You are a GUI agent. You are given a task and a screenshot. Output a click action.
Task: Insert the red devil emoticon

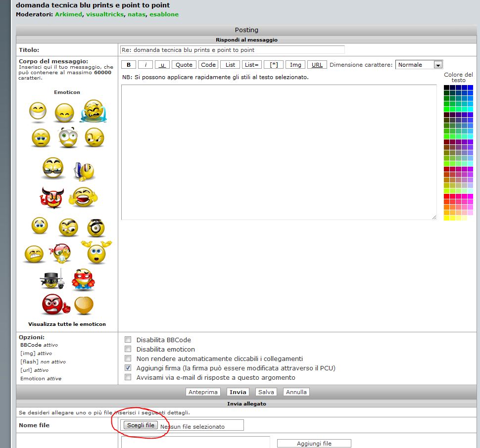click(x=52, y=198)
